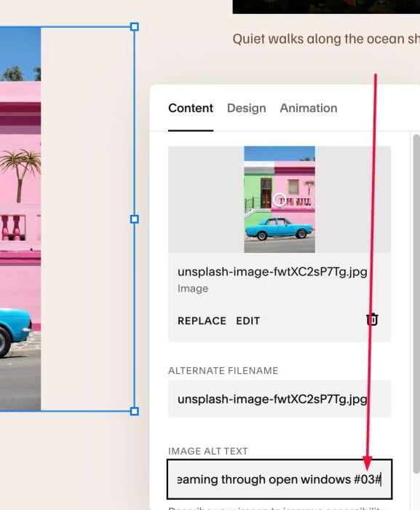Screen dimensions: 420x510
Task: Click the pink building image thumbnail
Action: click(280, 200)
